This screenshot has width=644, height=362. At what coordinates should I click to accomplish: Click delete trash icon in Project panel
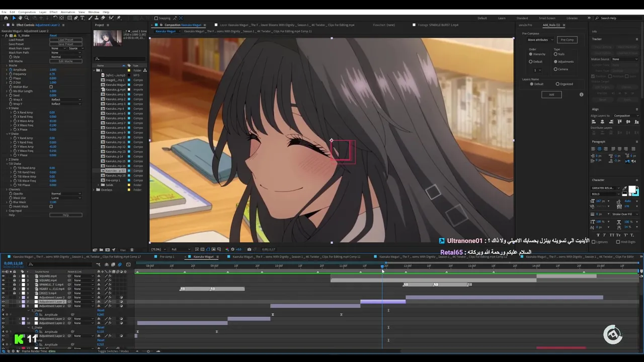point(132,250)
